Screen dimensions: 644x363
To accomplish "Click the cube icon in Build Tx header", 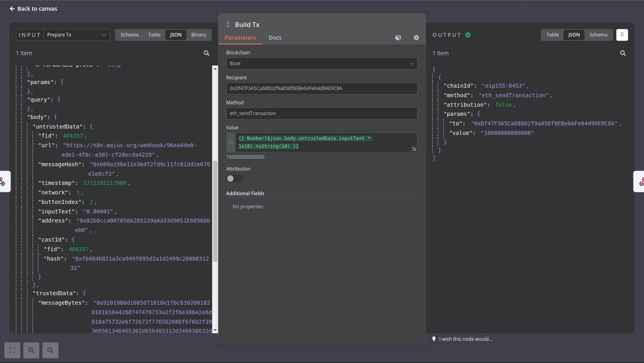I will click(x=398, y=38).
